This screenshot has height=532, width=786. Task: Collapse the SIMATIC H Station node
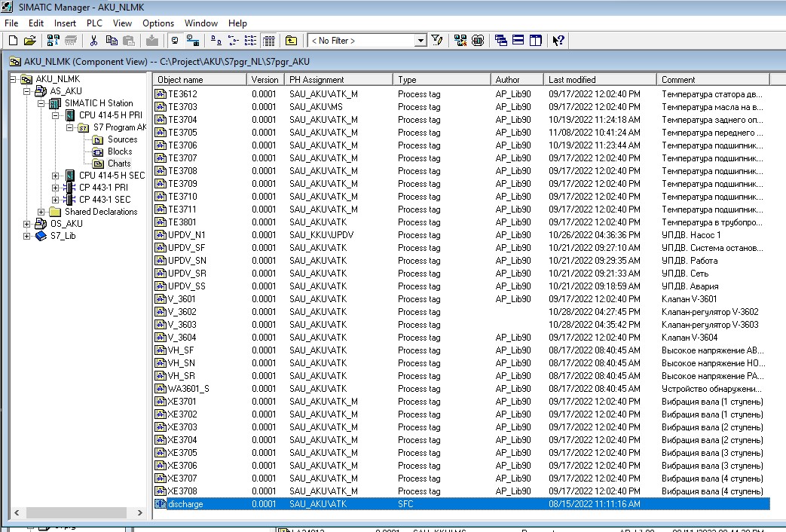tap(41, 103)
